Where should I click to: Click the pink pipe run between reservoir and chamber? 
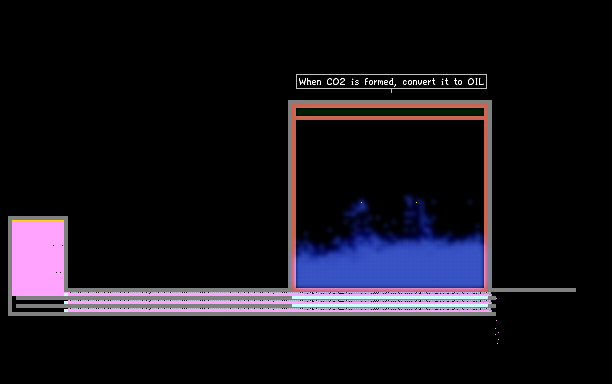tap(180, 302)
